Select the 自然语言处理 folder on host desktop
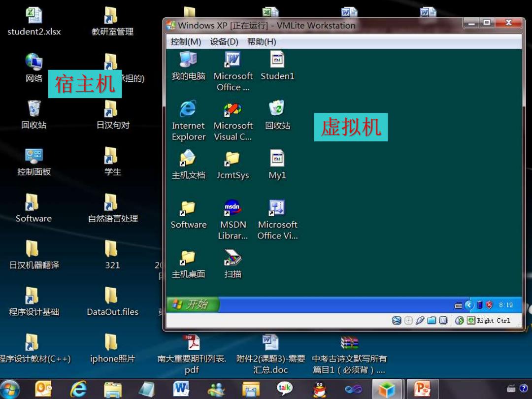The image size is (532, 399). (x=113, y=208)
